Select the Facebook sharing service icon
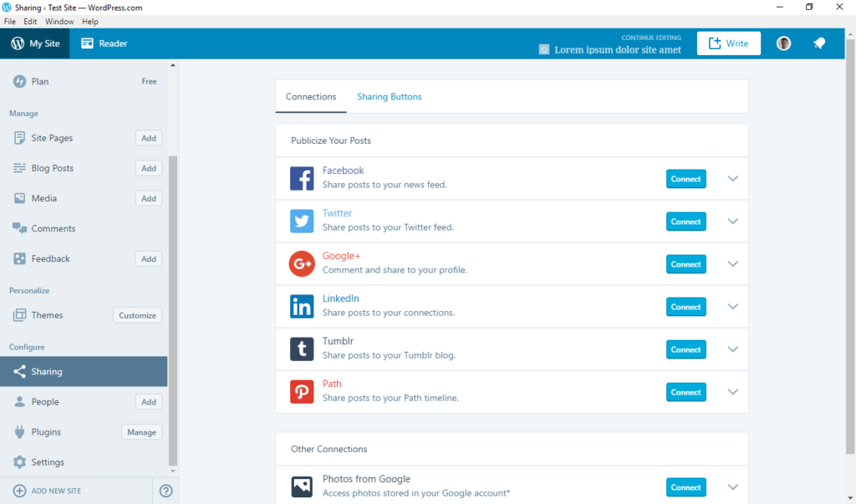The height and width of the screenshot is (504, 856). [x=302, y=178]
